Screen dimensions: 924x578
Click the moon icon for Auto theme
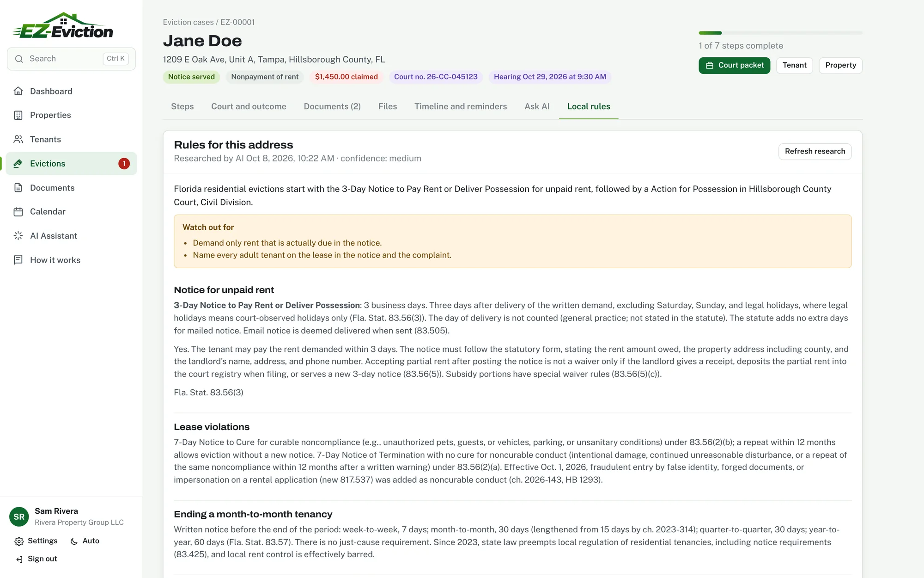point(74,541)
